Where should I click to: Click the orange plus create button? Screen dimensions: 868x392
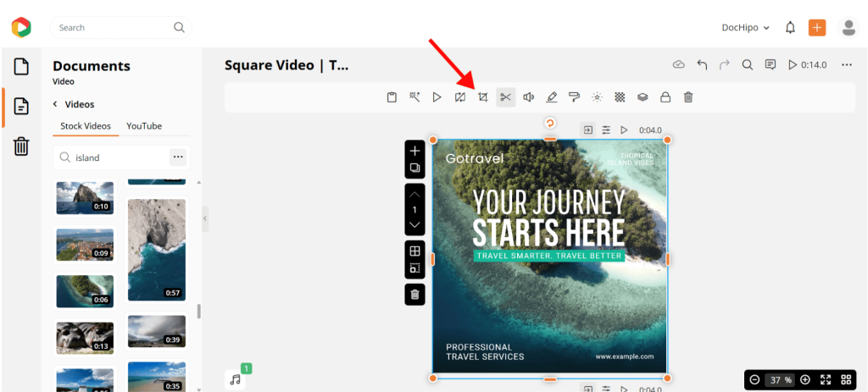(817, 28)
